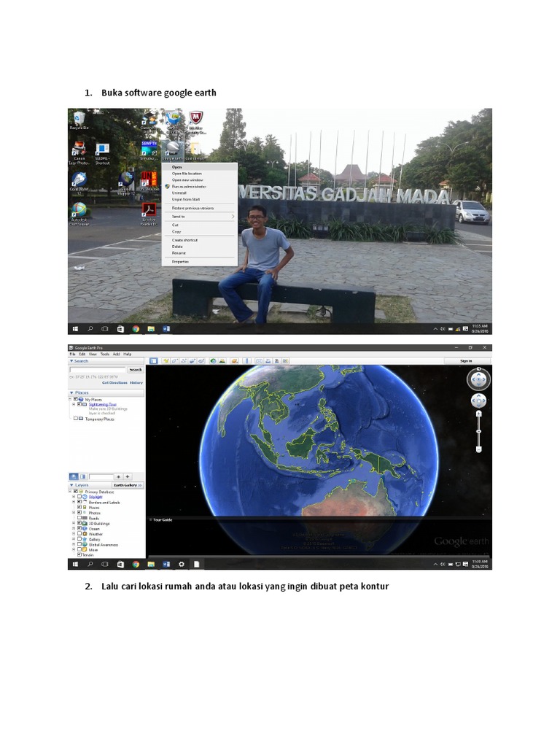The image size is (560, 747).
Task: Open Word on the upper desktop taskbar
Action: (x=166, y=329)
